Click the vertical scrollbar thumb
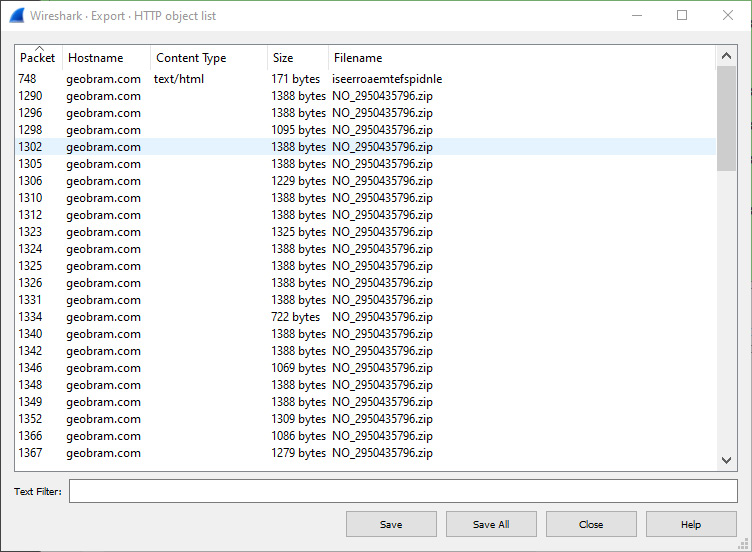Image resolution: width=752 pixels, height=552 pixels. pos(726,118)
